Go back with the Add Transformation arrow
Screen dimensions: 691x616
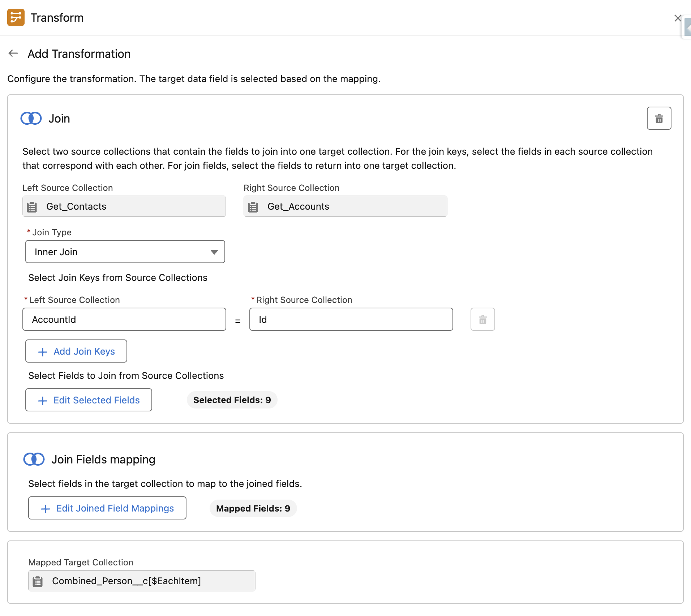(x=13, y=53)
